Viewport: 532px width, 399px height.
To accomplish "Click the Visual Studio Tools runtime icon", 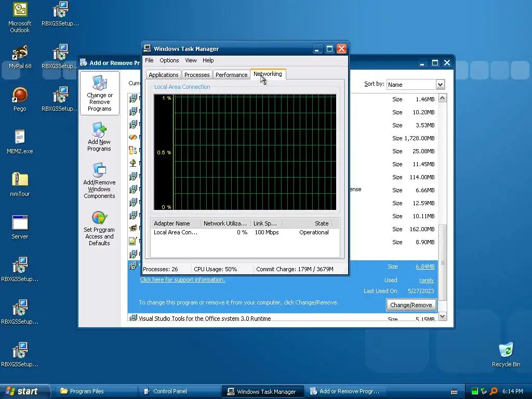I will [x=133, y=318].
